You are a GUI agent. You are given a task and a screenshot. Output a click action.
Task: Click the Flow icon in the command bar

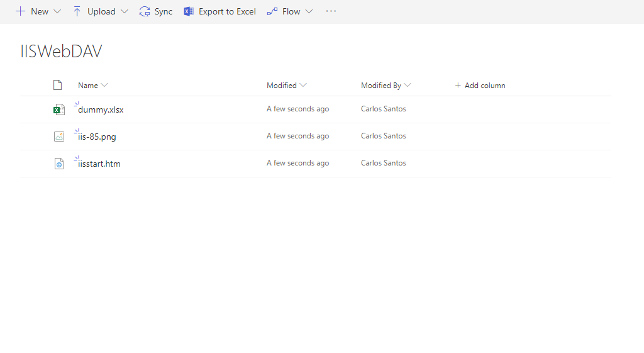point(272,11)
